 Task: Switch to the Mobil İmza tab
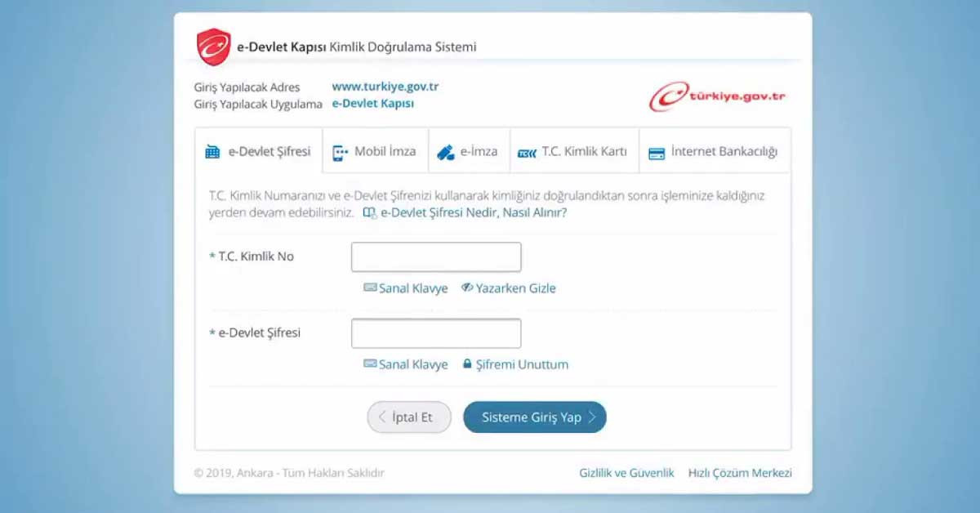click(376, 151)
